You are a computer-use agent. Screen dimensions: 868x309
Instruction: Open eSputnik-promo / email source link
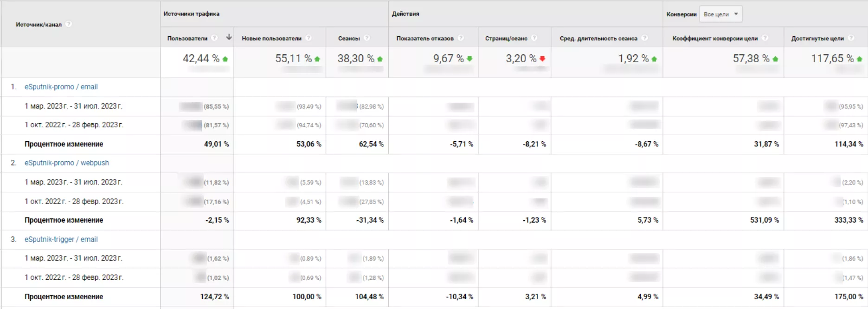(61, 87)
